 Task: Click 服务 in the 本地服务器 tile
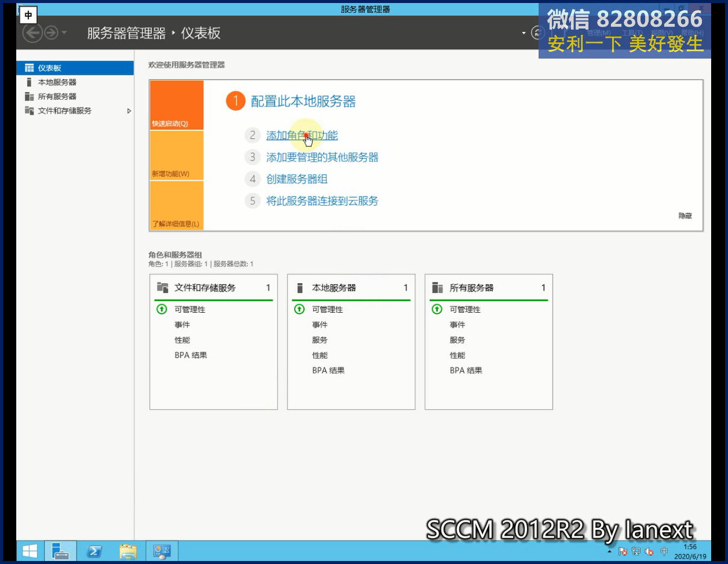(x=320, y=340)
